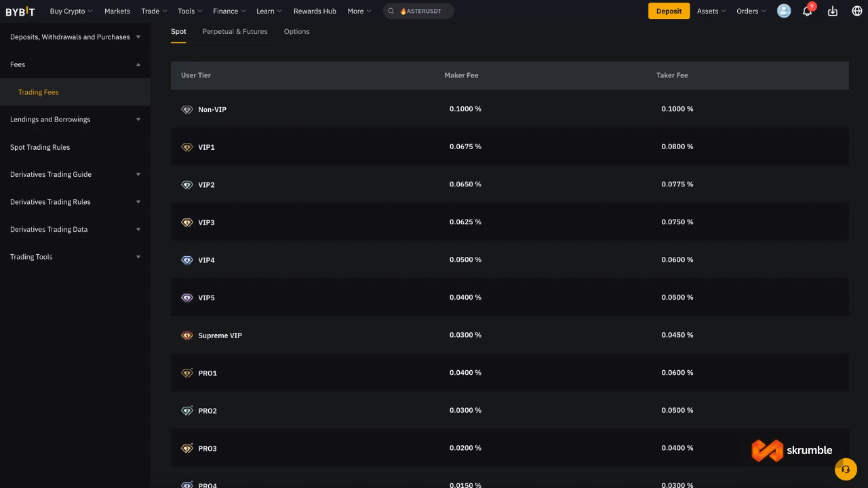Collapse the Fees sidebar section
This screenshot has width=868, height=488.
[75, 64]
